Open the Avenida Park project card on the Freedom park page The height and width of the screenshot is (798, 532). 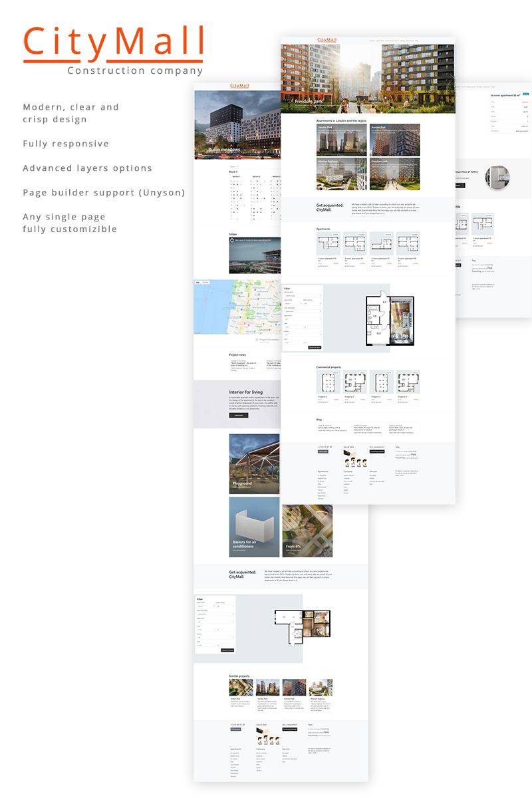[394, 140]
